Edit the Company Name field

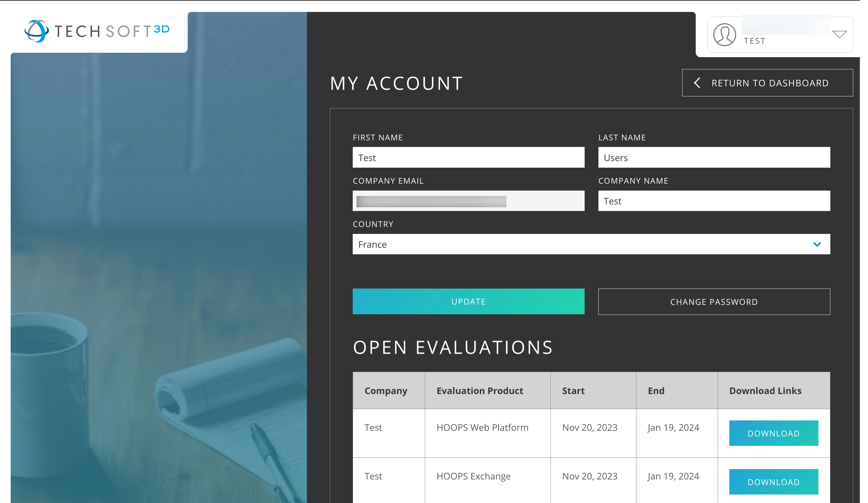coord(714,201)
